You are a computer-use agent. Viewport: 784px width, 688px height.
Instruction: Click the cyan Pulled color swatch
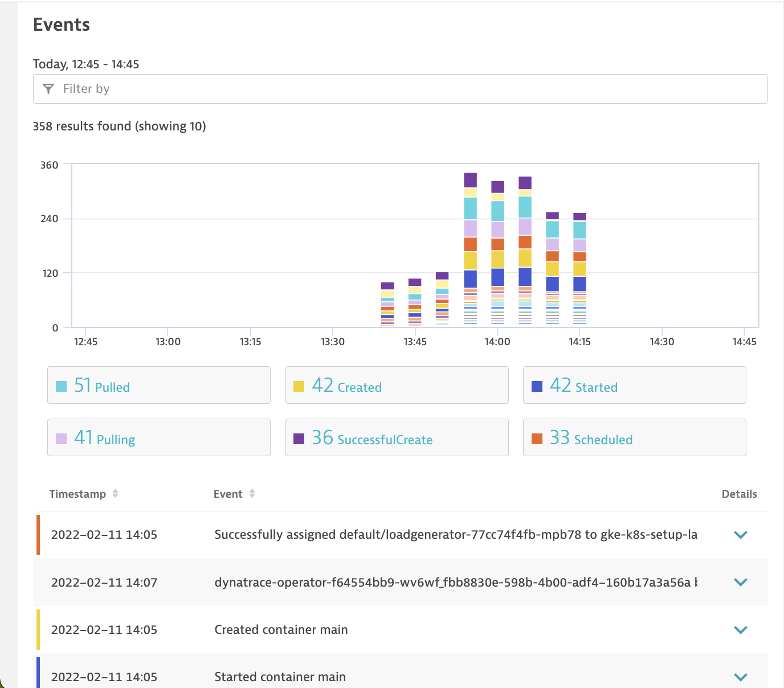[x=62, y=387]
